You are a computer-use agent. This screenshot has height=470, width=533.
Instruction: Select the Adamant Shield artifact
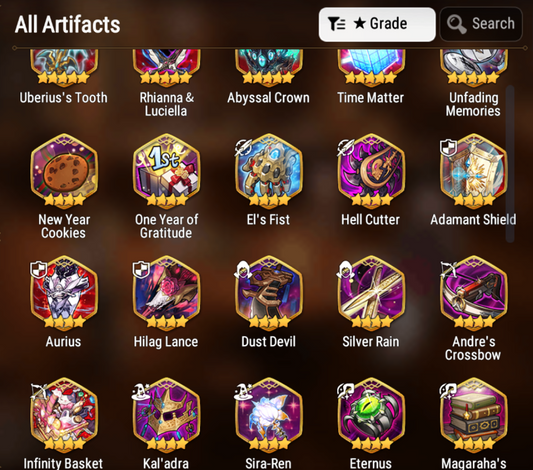474,171
